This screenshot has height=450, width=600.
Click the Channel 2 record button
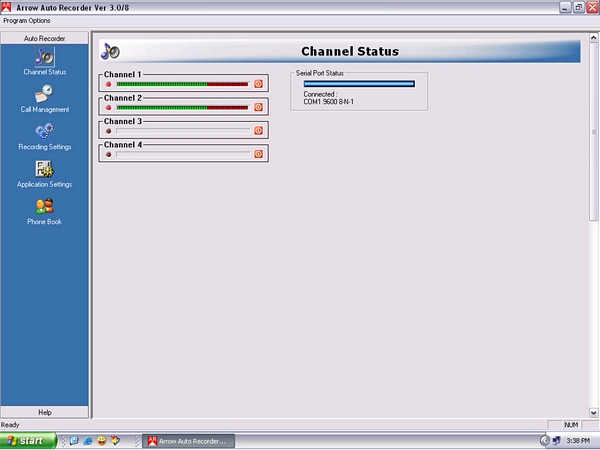pyautogui.click(x=259, y=107)
